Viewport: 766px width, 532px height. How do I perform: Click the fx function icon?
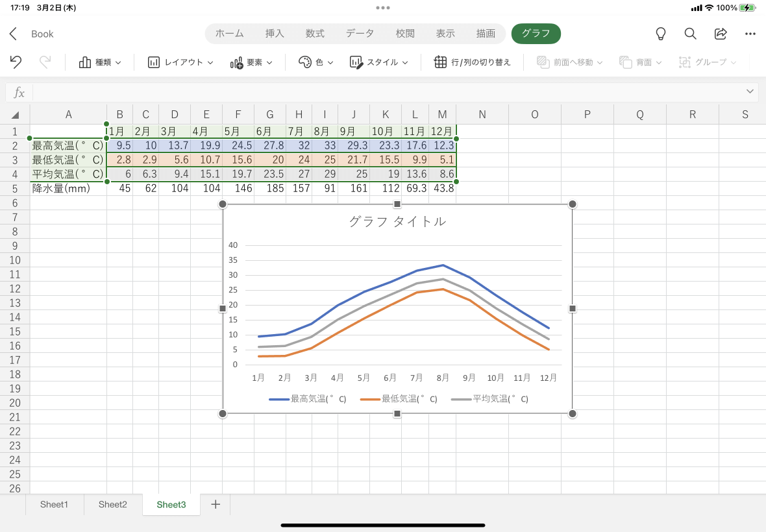19,92
